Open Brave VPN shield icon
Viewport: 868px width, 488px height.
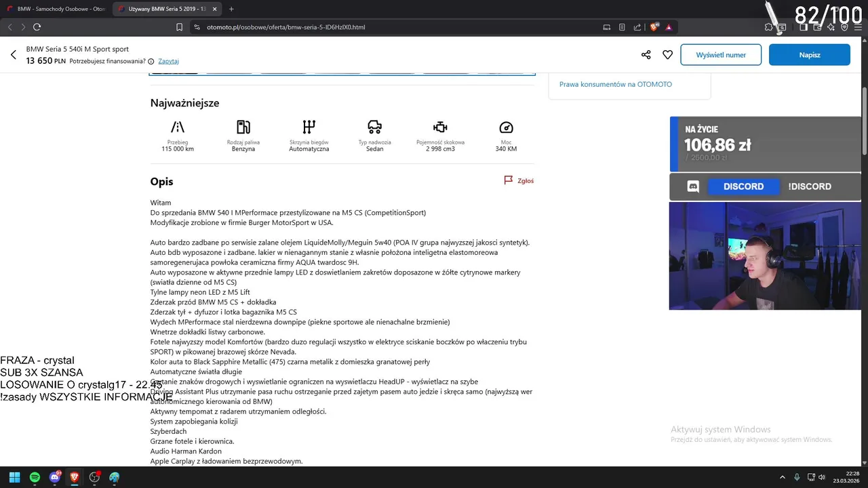[x=844, y=27]
